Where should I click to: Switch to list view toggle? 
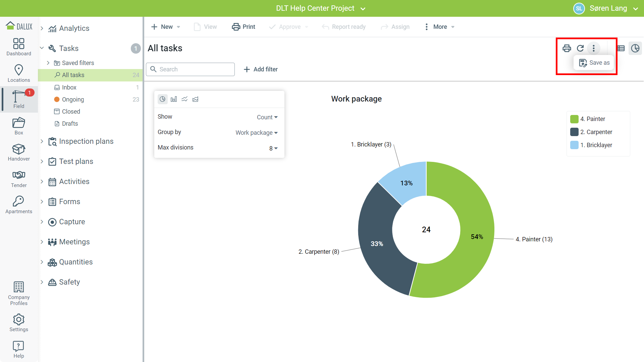[x=621, y=48]
